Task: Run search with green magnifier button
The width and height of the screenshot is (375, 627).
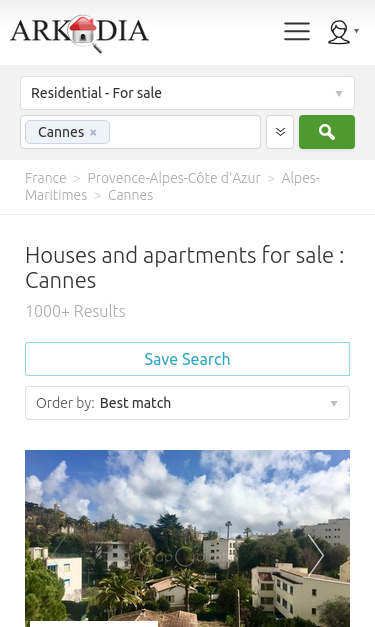Action: point(327,132)
